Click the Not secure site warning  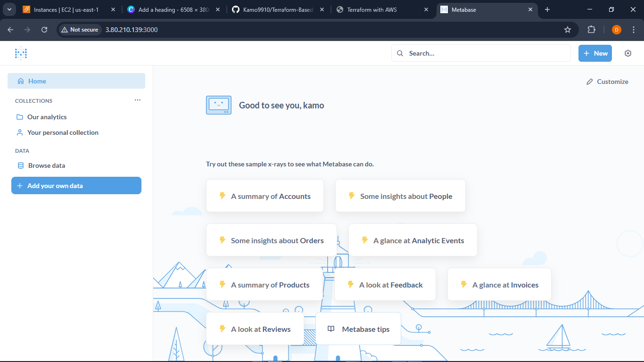tap(79, 30)
